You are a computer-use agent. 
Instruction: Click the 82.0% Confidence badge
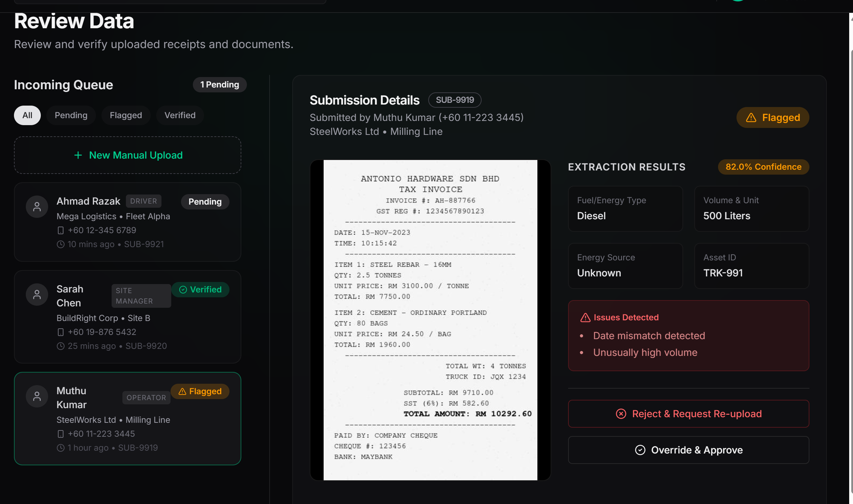[x=763, y=167]
